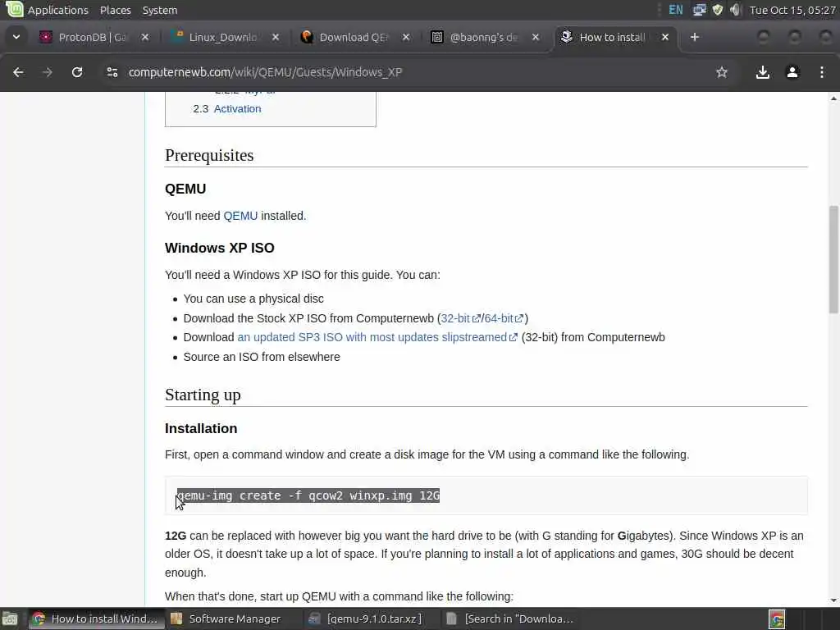Click the QEMU subheading
The height and width of the screenshot is (630, 840).
click(185, 189)
